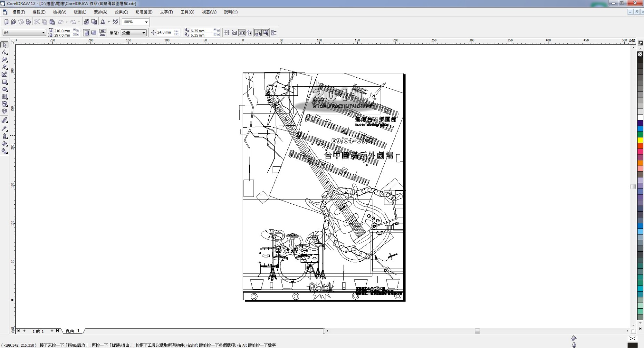The width and height of the screenshot is (644, 348).
Task: Open the application launcher dropdown arrow
Action: pyautogui.click(x=109, y=22)
